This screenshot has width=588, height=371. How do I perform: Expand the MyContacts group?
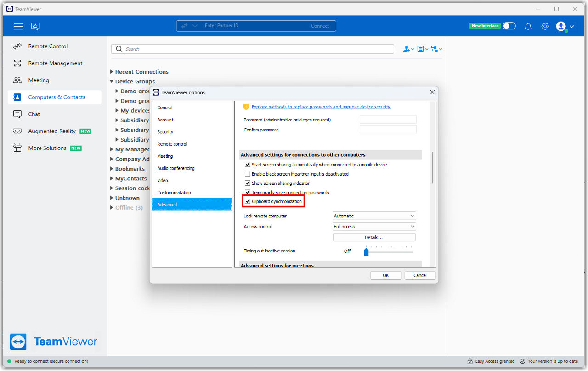[112, 178]
